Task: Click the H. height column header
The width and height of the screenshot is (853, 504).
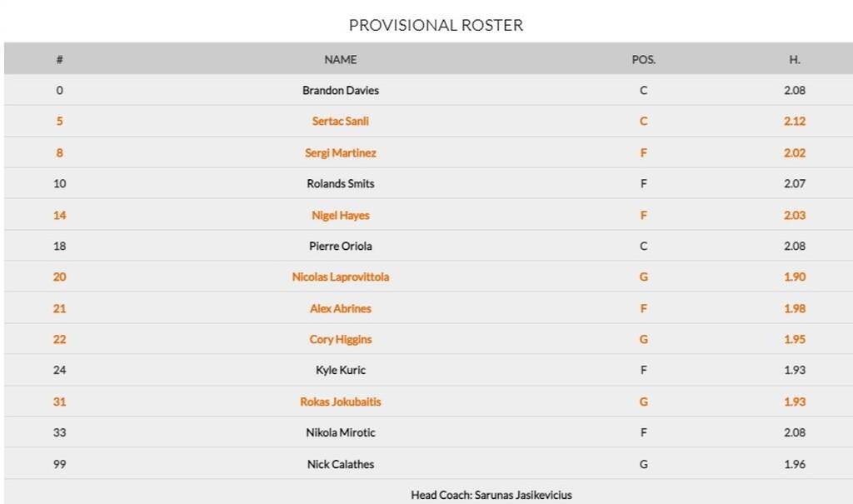Action: (x=794, y=59)
